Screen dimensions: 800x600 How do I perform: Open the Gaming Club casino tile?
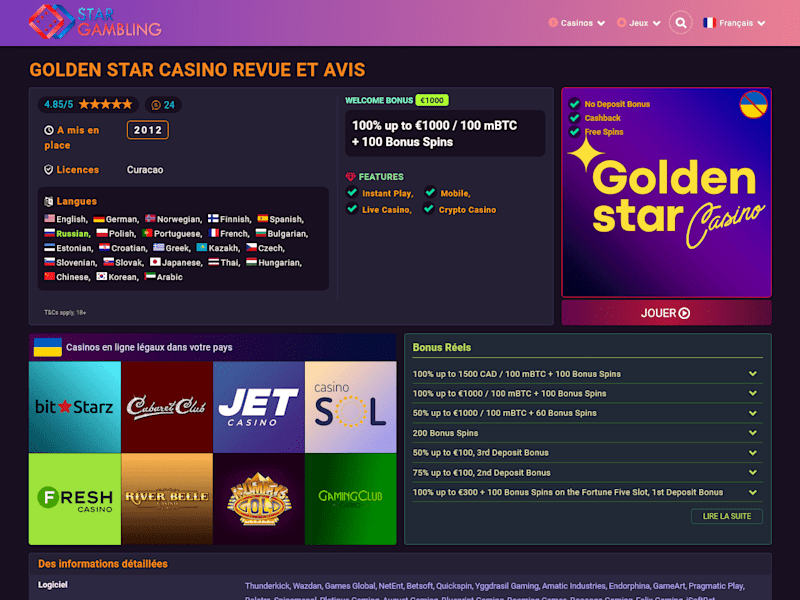351,499
